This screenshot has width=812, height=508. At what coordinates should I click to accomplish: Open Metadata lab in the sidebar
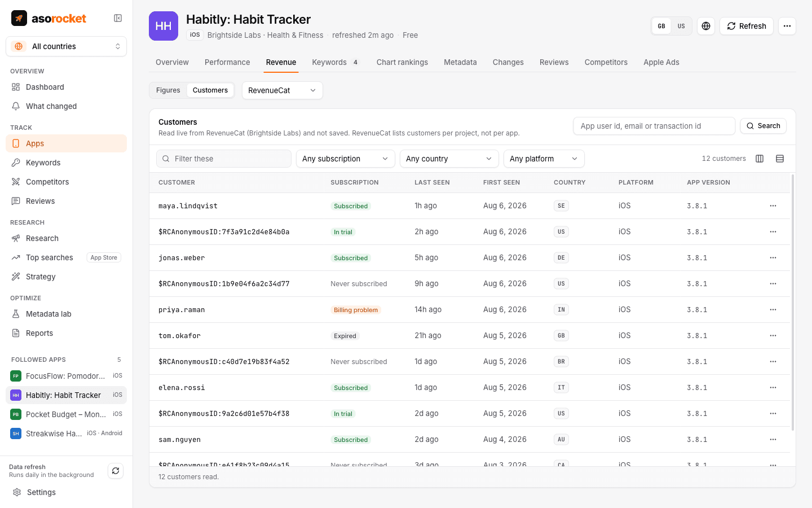(x=67, y=314)
